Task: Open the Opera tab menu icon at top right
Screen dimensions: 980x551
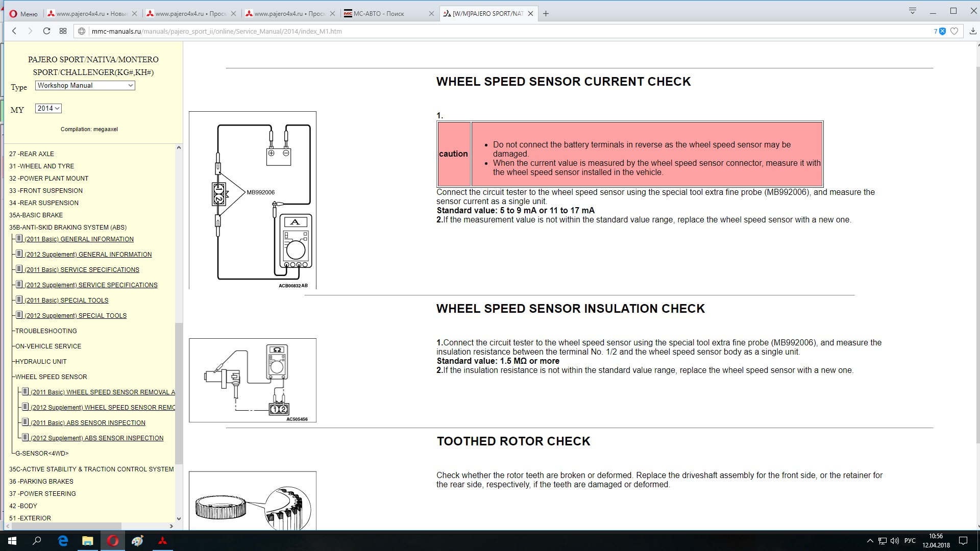Action: 913,11
